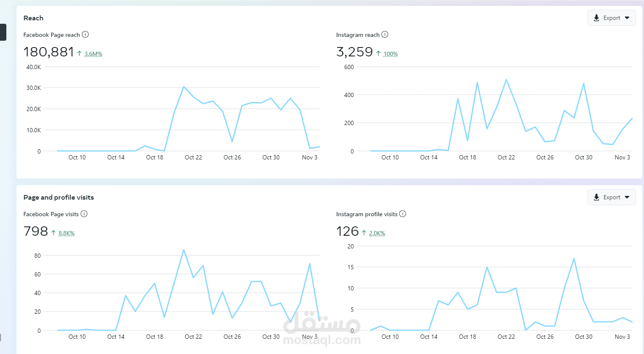Click Nov 3 on the Instagram reach axis
Image resolution: width=644 pixels, height=354 pixels.
(622, 157)
